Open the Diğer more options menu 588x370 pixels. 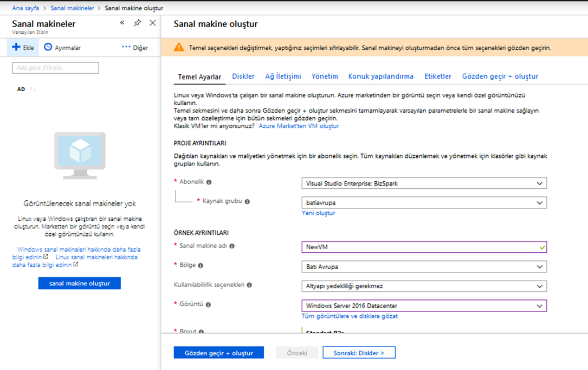click(x=135, y=48)
